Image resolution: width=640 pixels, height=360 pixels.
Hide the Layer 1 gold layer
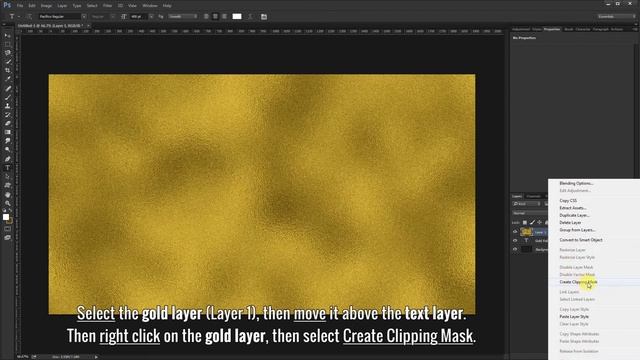point(515,232)
